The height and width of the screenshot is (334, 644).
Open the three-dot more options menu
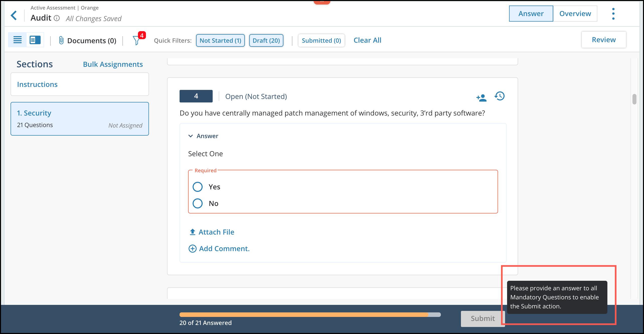coord(613,14)
